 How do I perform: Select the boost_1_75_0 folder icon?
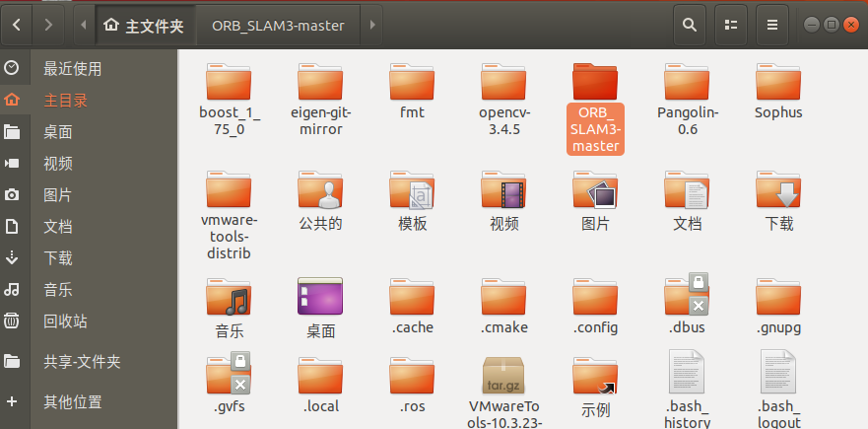[x=229, y=81]
